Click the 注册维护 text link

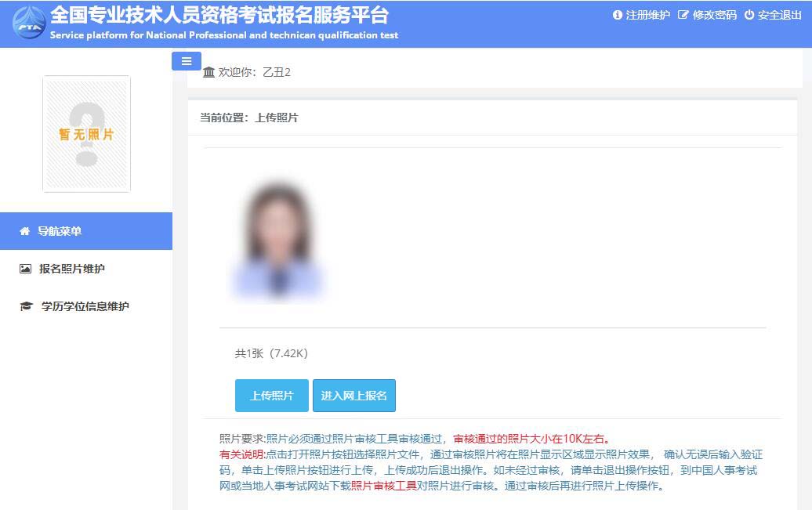pos(647,15)
